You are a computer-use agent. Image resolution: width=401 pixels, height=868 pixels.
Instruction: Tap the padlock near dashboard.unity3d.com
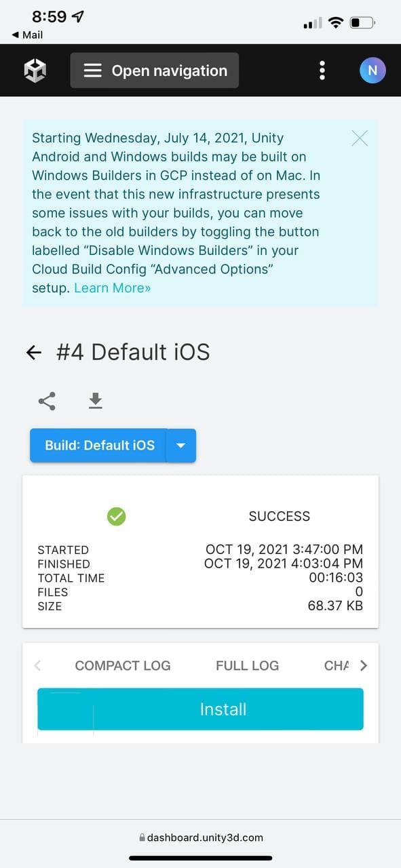[x=141, y=837]
